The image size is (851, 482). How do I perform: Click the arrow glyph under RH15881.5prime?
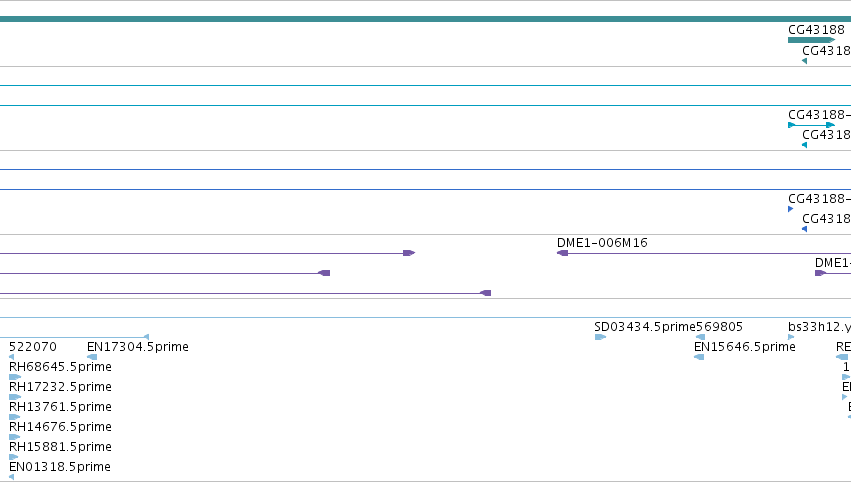coord(14,457)
